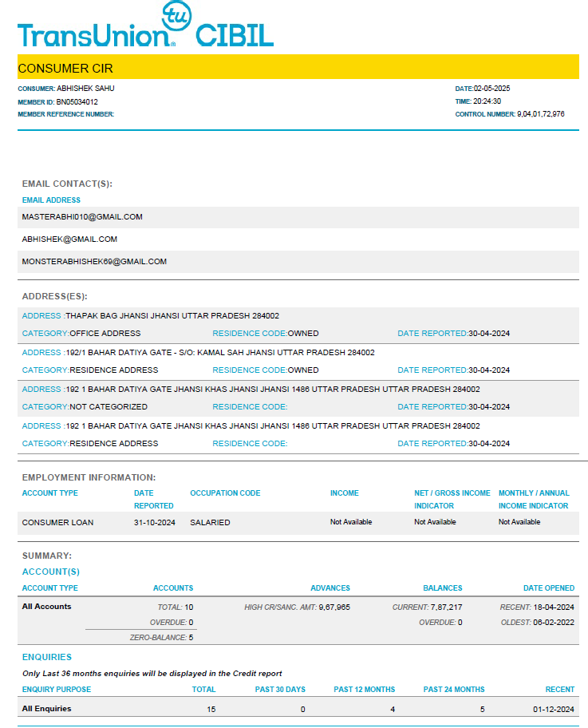The width and height of the screenshot is (588, 728).
Task: Select consumer name ABHISHEK SAHU
Action: [85, 89]
